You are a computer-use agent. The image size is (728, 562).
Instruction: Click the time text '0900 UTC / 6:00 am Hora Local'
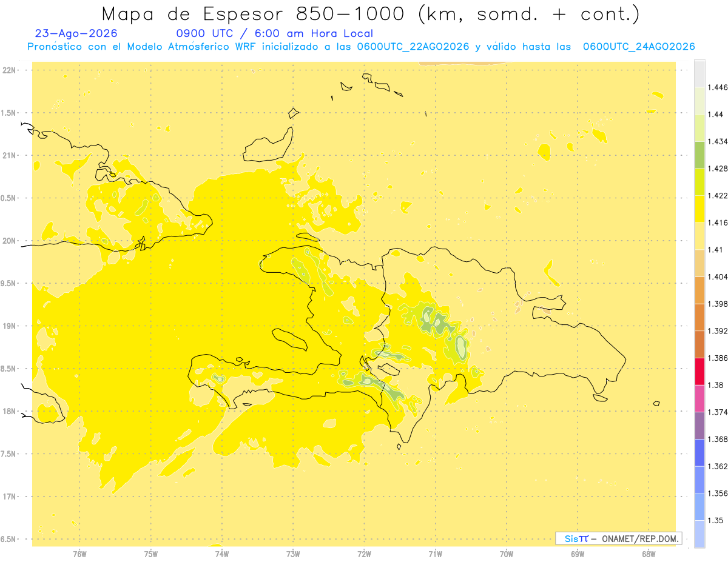click(274, 33)
